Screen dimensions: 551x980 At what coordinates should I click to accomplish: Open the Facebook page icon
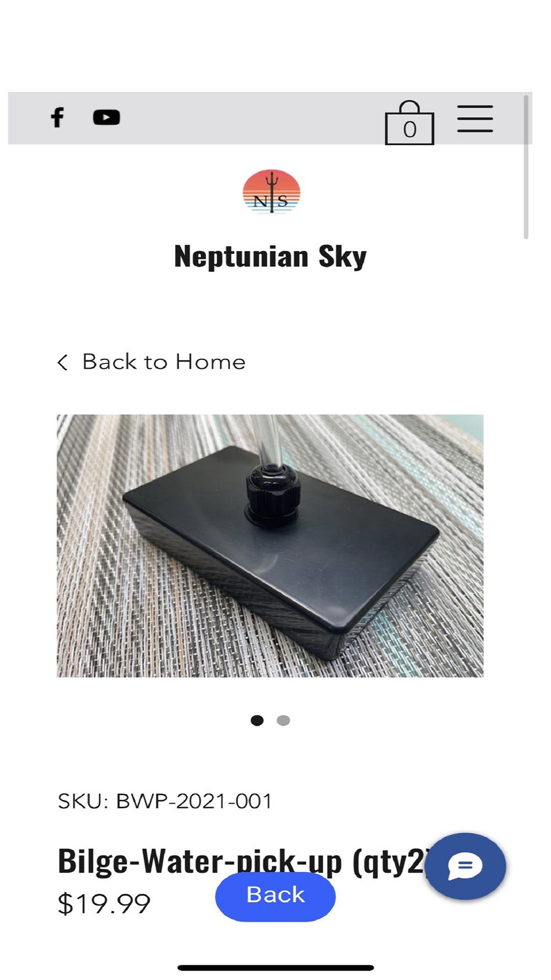click(57, 117)
